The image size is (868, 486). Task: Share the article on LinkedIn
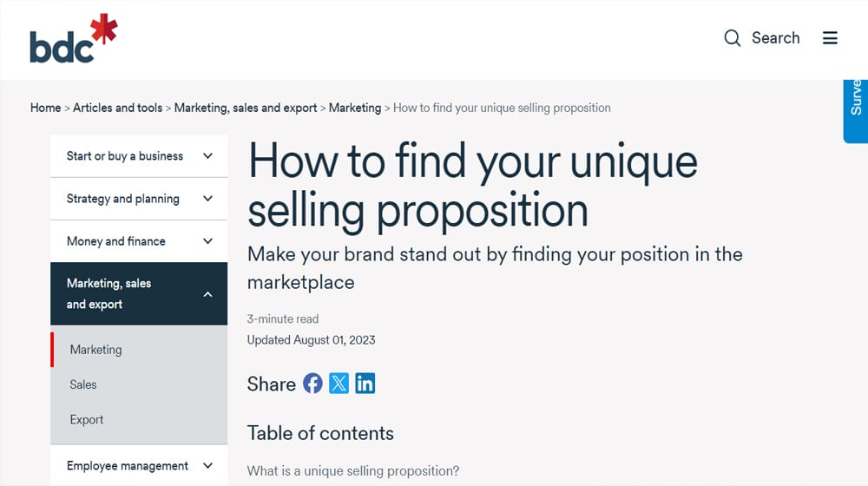(365, 383)
